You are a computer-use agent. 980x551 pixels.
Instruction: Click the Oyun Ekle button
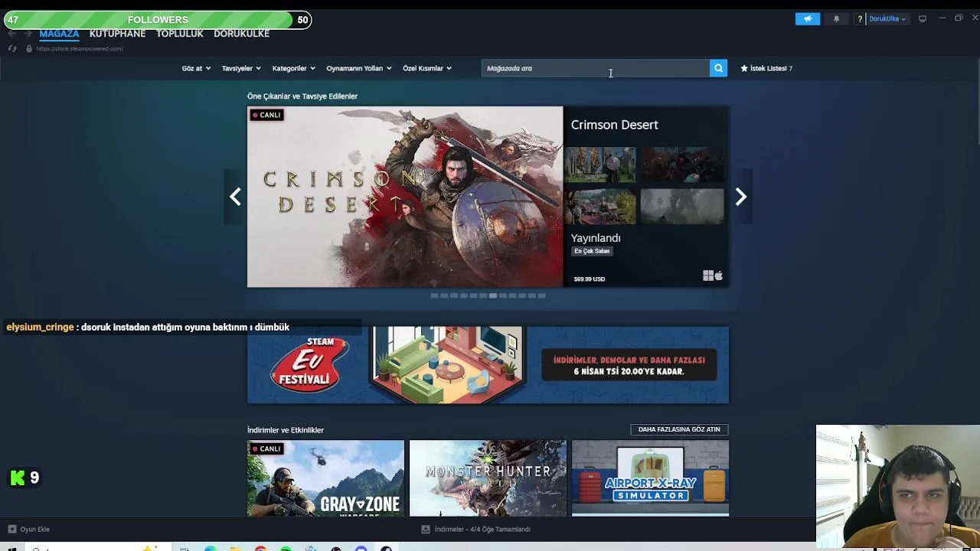(28, 529)
